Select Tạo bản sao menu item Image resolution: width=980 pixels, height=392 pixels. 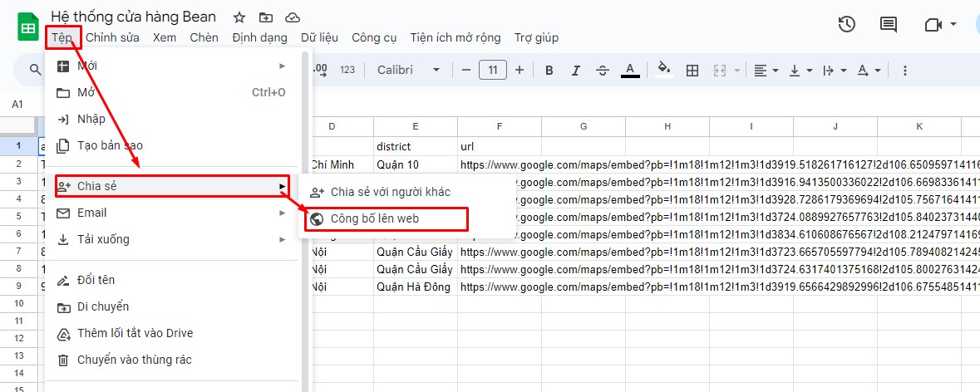(172, 145)
